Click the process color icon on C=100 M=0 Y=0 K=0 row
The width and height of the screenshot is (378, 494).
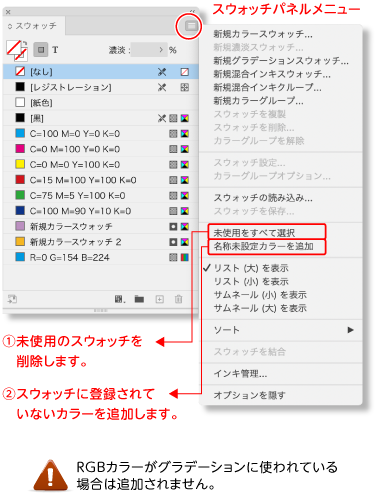coord(173,134)
